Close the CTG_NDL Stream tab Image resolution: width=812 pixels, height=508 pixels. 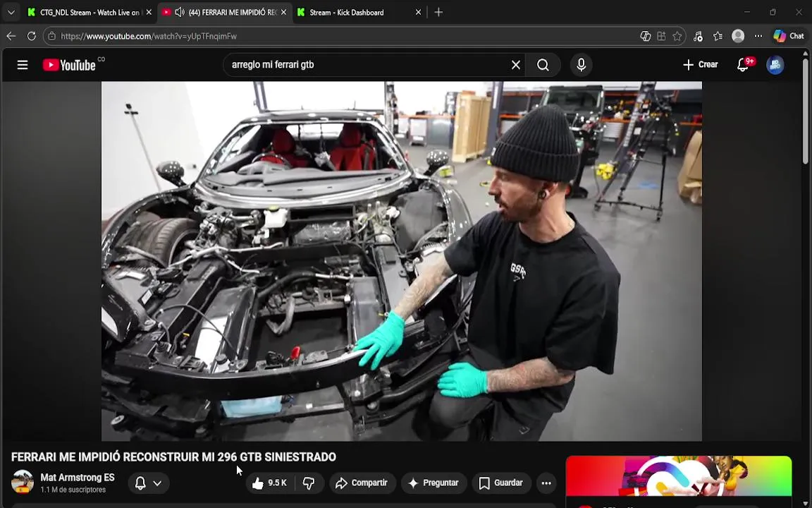pos(149,13)
